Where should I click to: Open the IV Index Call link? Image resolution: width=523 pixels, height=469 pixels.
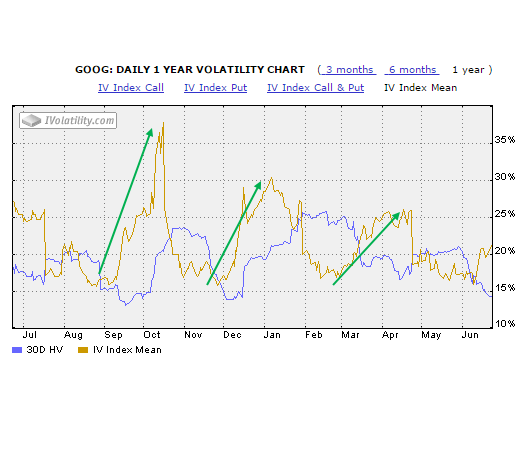pyautogui.click(x=131, y=88)
